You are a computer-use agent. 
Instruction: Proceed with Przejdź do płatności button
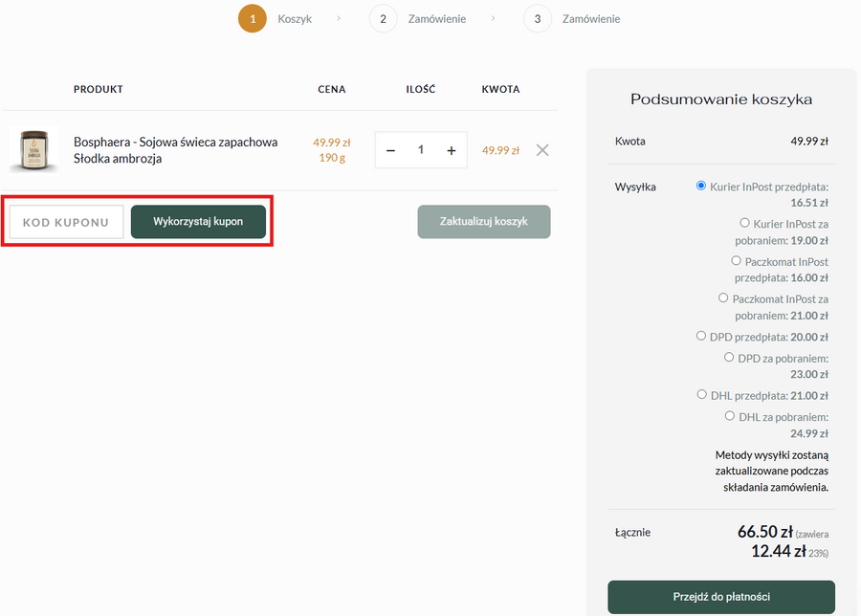point(721,597)
